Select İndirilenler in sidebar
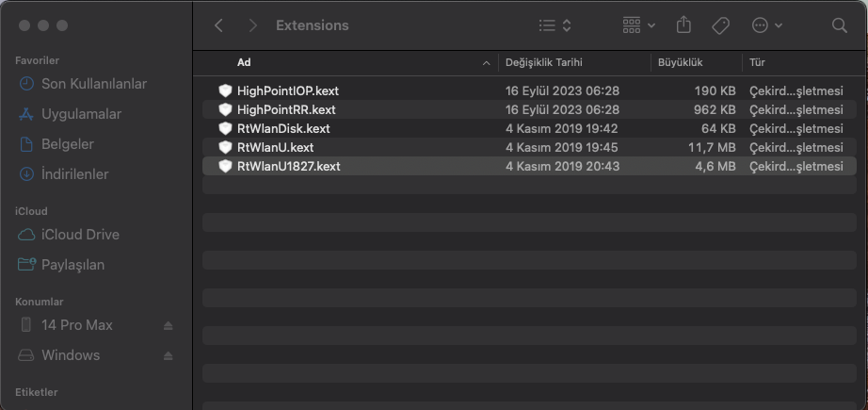The width and height of the screenshot is (868, 410). 74,174
